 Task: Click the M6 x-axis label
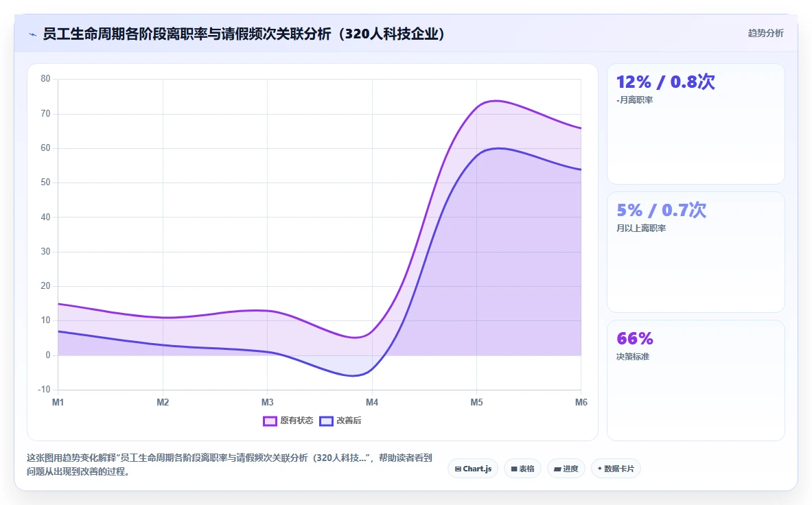coord(581,402)
